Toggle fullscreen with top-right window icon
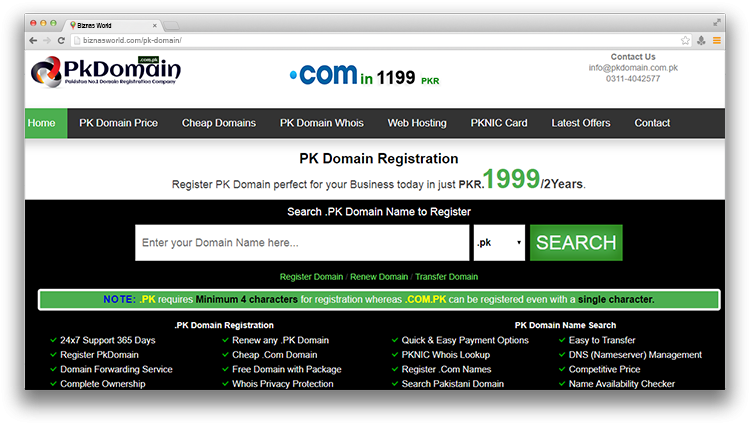Viewport: 750px width, 425px height. 717,21
